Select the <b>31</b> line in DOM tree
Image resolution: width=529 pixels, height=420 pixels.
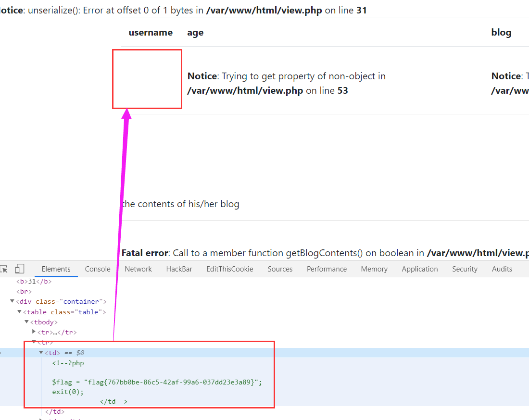[x=34, y=281]
